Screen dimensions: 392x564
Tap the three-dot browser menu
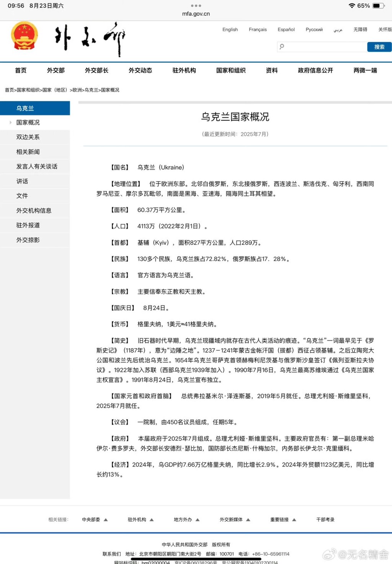(196, 6)
